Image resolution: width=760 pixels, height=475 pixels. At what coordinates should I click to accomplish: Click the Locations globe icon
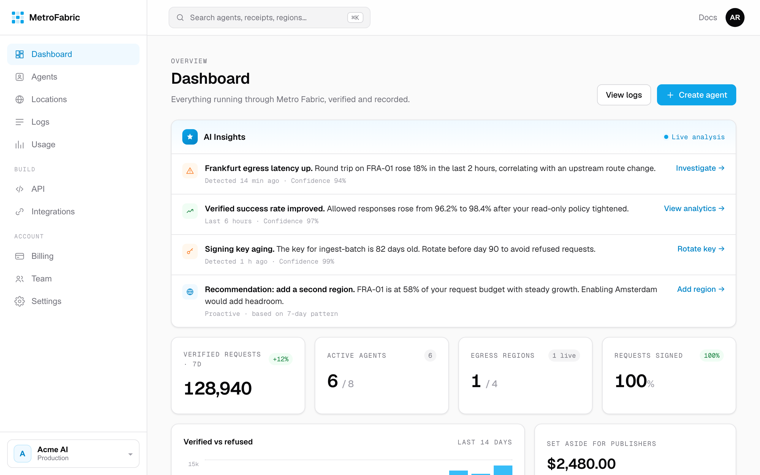pos(19,99)
